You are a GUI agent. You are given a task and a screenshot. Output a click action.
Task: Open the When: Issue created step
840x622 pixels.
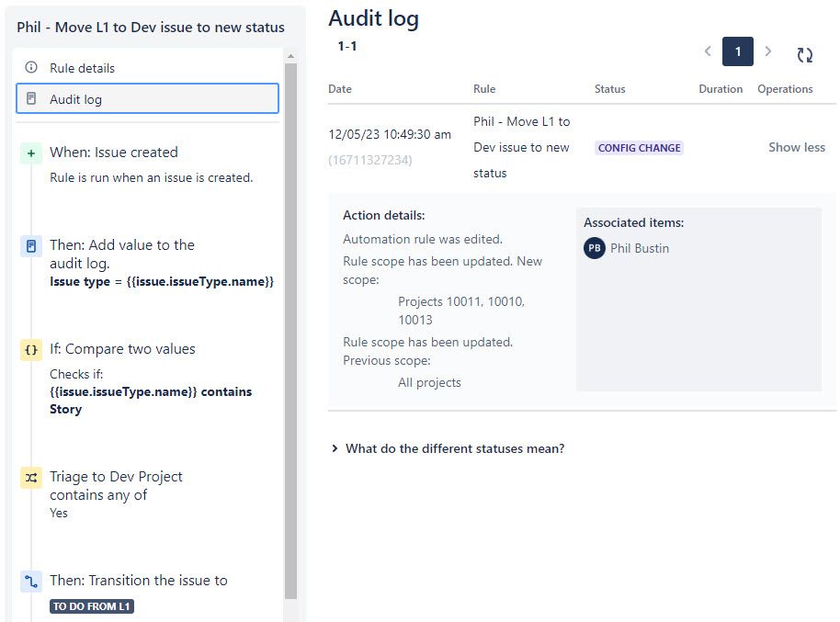click(x=114, y=153)
